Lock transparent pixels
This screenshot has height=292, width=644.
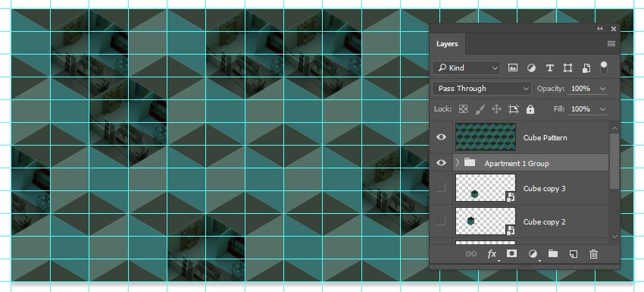(463, 109)
